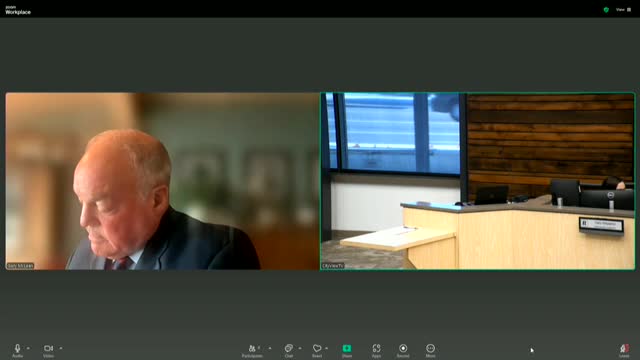Click the Leave meeting button
The height and width of the screenshot is (360, 640).
point(624,350)
